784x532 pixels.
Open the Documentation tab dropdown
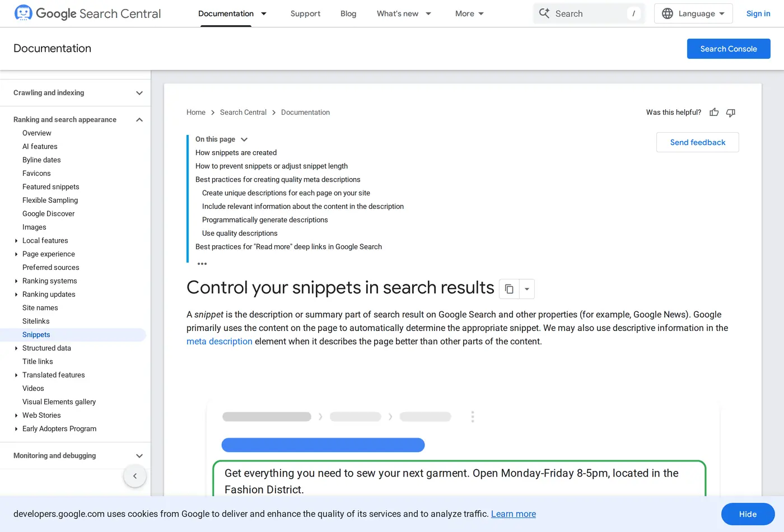264,13
